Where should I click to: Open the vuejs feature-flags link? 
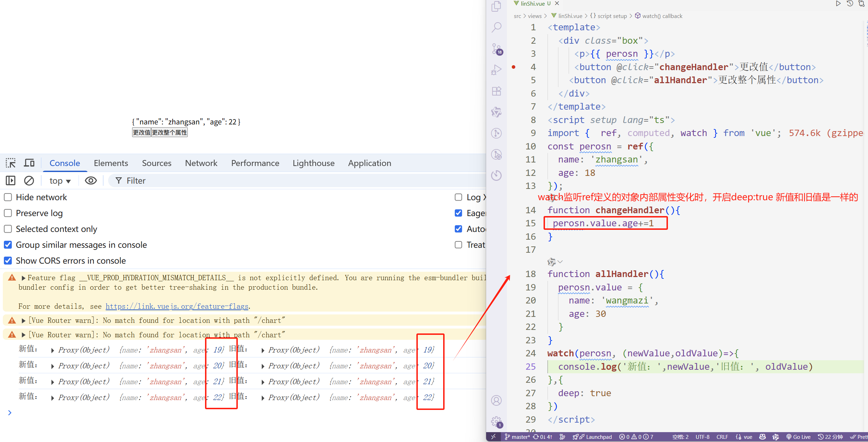[x=177, y=306]
